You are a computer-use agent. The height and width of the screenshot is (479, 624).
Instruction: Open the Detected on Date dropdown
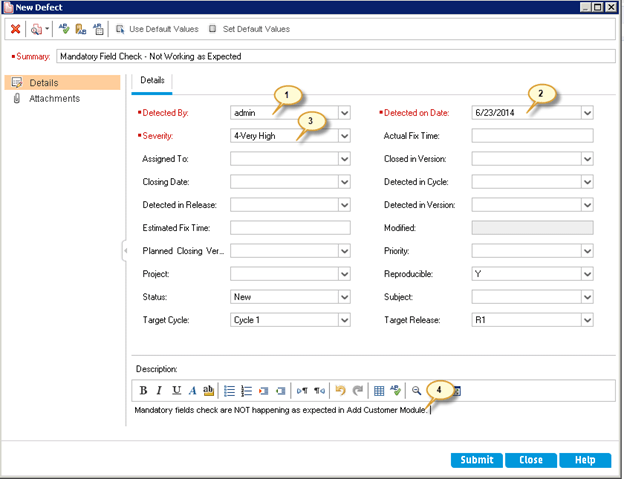click(x=587, y=112)
